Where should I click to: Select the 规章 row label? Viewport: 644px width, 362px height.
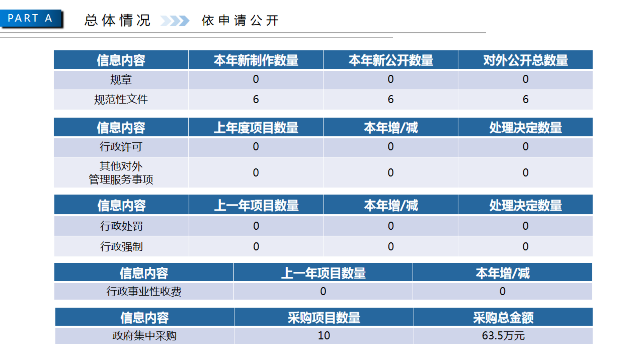(x=121, y=80)
